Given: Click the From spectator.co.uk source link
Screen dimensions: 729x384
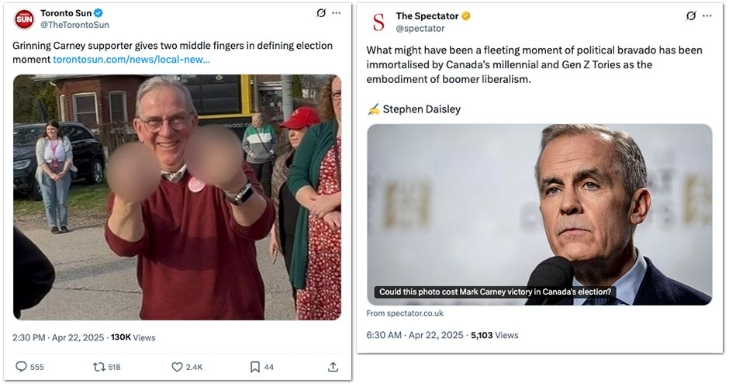Looking at the screenshot, I should click(x=405, y=313).
